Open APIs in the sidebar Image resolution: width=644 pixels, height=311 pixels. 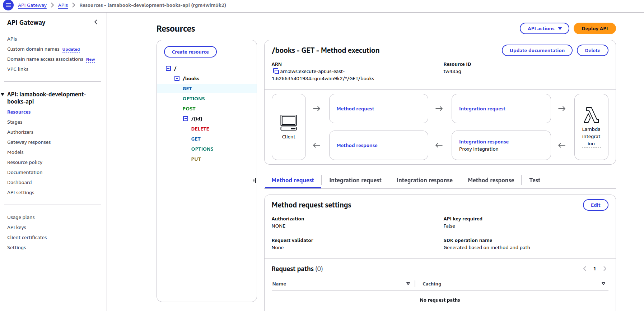pos(12,39)
